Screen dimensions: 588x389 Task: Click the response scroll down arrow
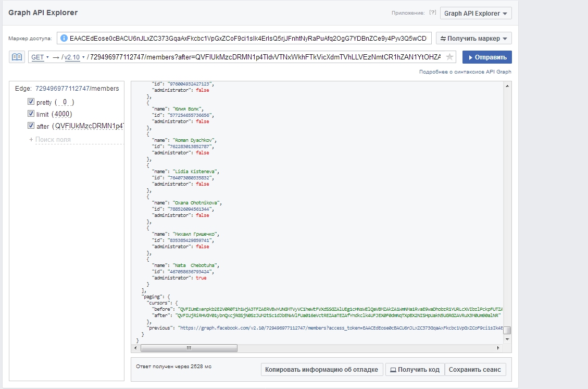[507, 339]
